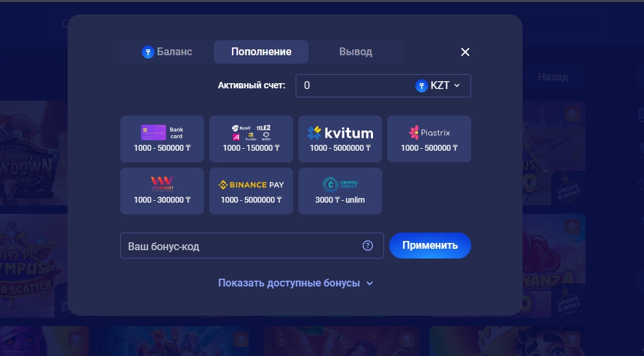Open the Пополнение tab

click(261, 52)
